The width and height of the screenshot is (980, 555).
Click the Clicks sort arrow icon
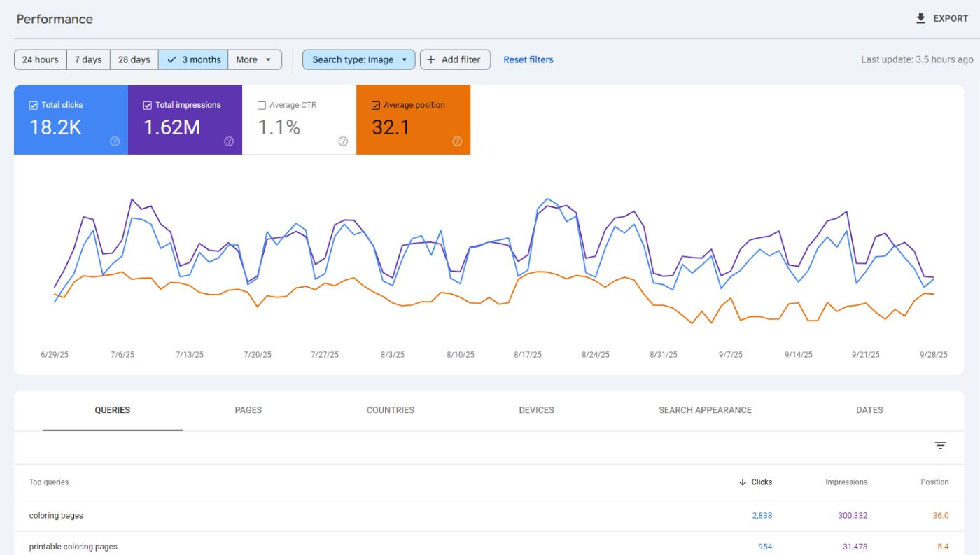coord(743,482)
